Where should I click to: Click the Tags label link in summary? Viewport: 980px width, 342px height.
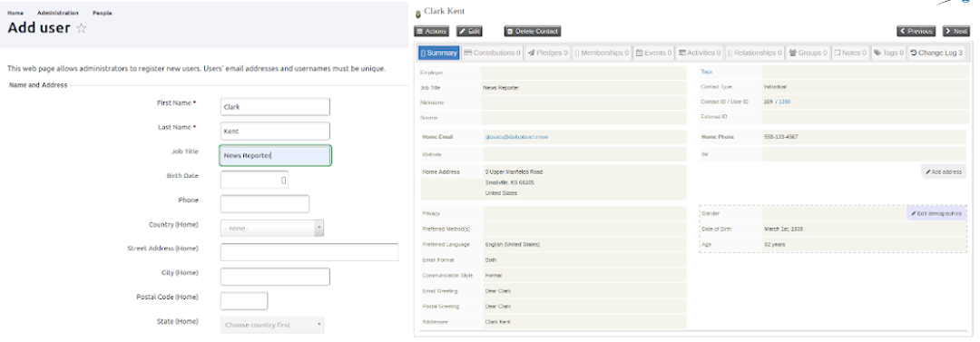click(706, 72)
